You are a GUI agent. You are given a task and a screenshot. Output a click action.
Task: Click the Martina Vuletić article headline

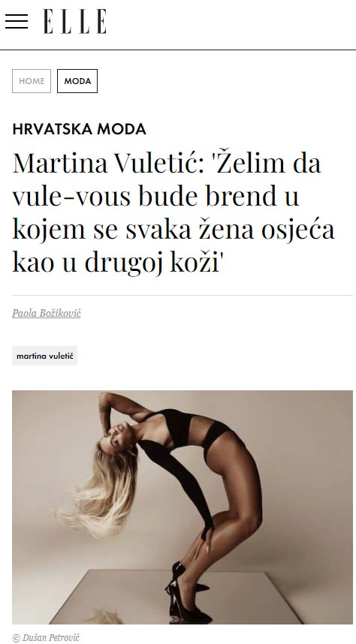click(173, 212)
